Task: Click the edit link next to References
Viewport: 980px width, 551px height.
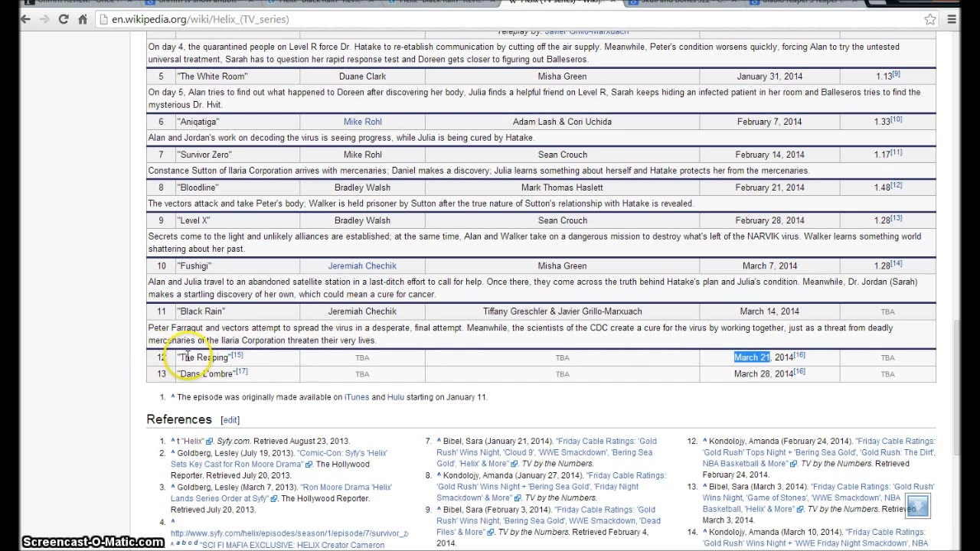Action: point(230,420)
